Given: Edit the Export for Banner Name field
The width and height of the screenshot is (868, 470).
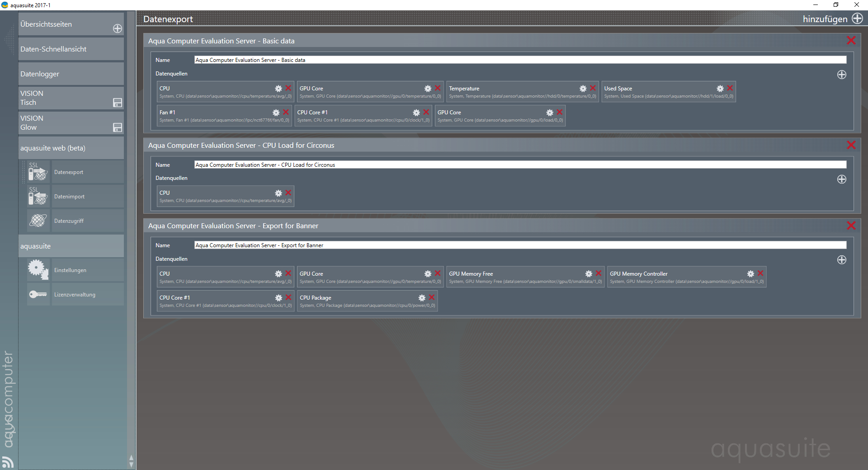Looking at the screenshot, I should coord(520,245).
